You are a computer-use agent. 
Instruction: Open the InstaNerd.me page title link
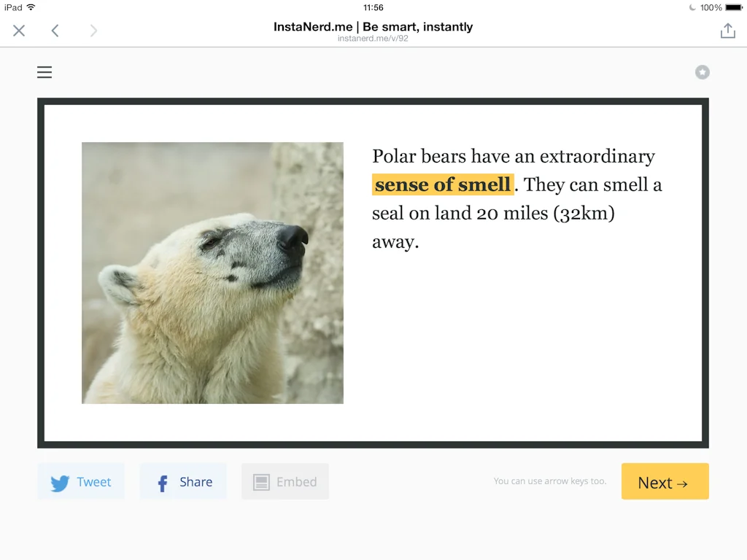[x=373, y=26]
